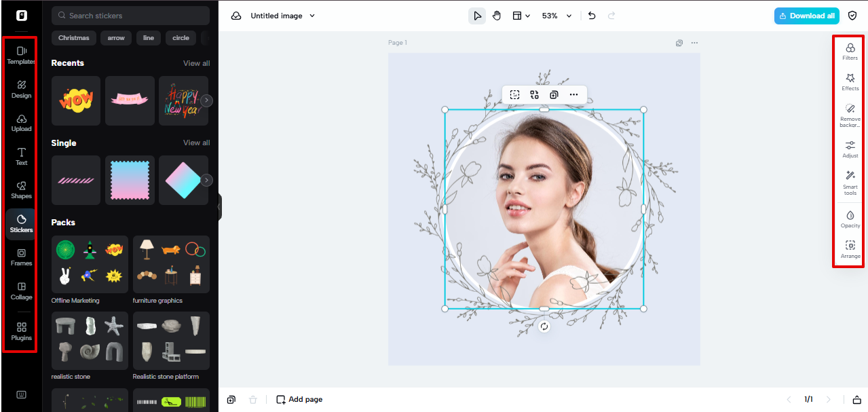868x412 pixels.
Task: Click the Redo arrow
Action: [x=611, y=16]
